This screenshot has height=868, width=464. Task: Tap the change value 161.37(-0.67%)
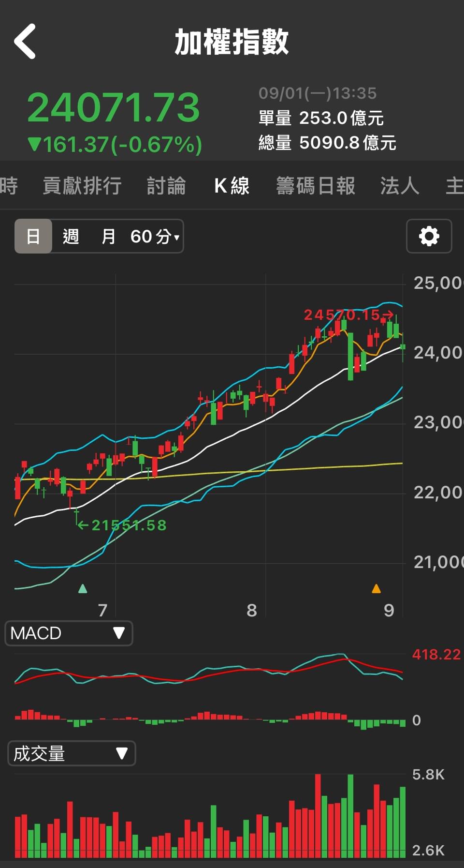(115, 145)
